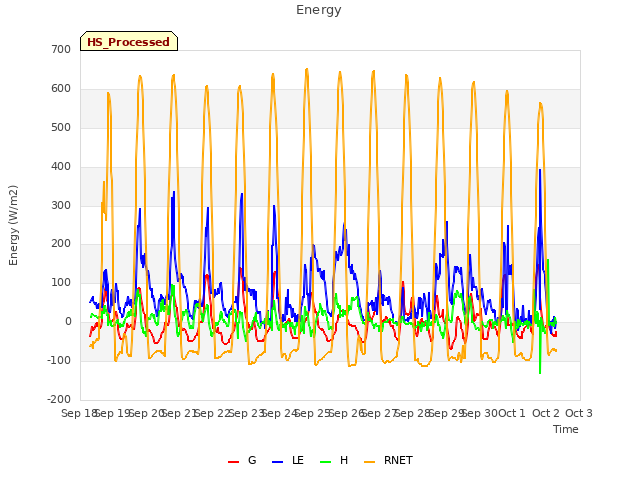This screenshot has height=480, width=640.
Task: Click the -200 y-axis tick label
Action: point(59,399)
